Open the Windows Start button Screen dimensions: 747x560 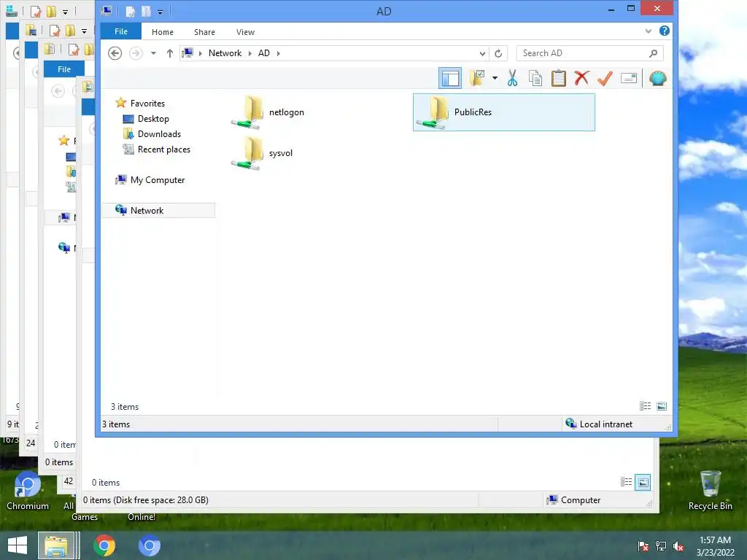point(18,545)
